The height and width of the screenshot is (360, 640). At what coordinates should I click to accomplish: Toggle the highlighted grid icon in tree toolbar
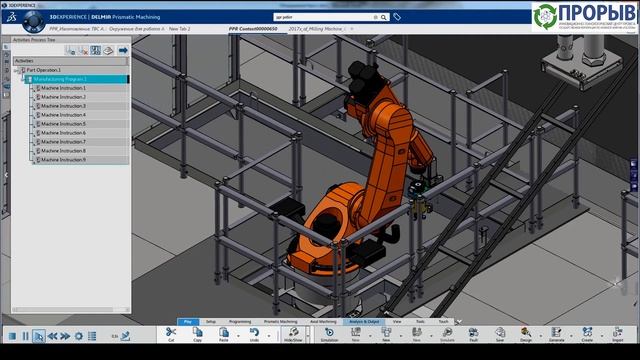click(x=96, y=50)
